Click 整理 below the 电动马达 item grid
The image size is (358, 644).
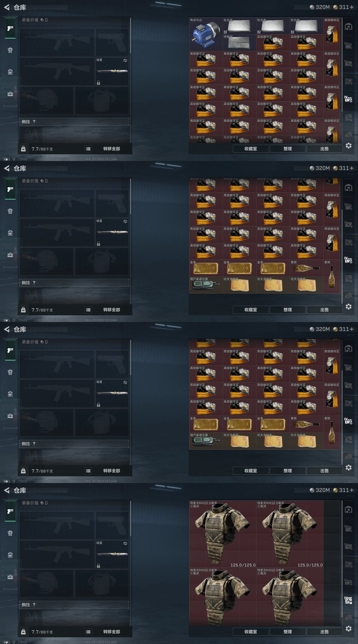click(x=288, y=149)
